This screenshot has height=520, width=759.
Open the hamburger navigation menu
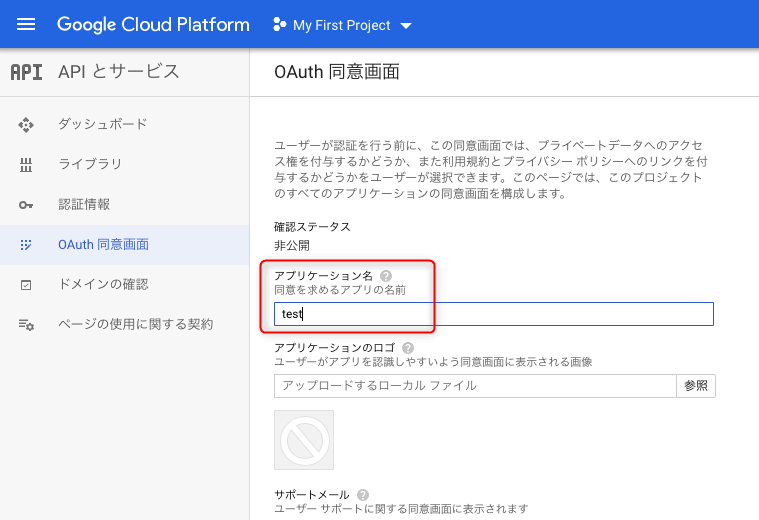[26, 25]
